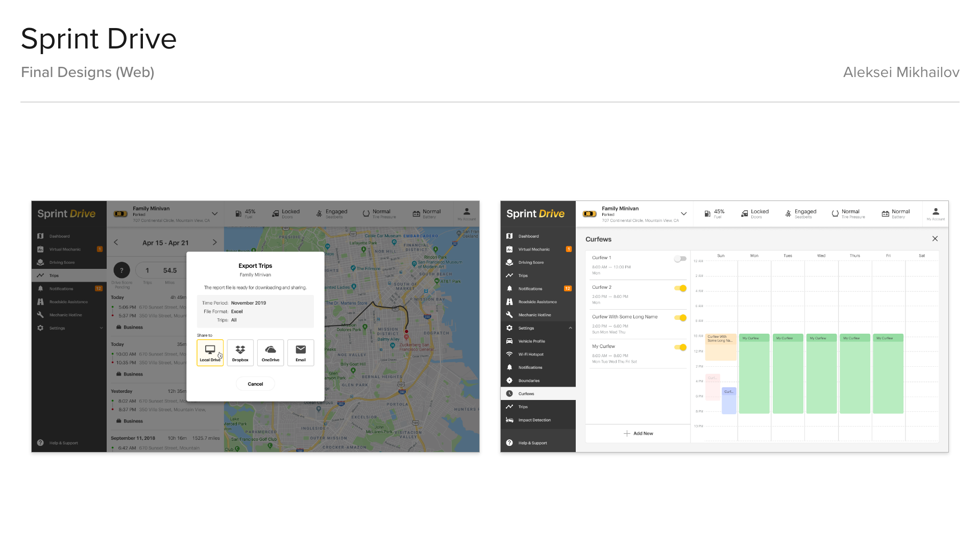Open Virtual Mechanic in Curfews mockup sidebar

(x=538, y=249)
